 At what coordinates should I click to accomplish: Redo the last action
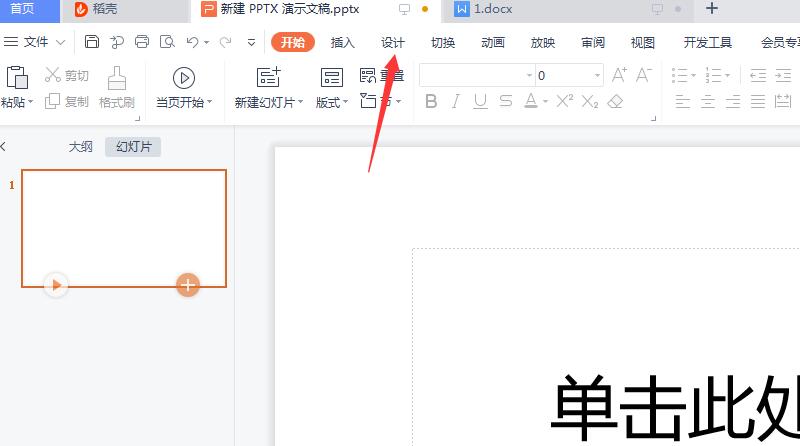(x=225, y=42)
